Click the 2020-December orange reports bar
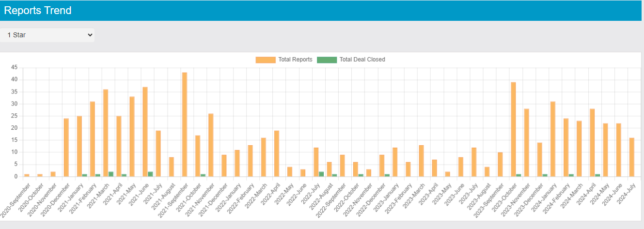 (66, 148)
